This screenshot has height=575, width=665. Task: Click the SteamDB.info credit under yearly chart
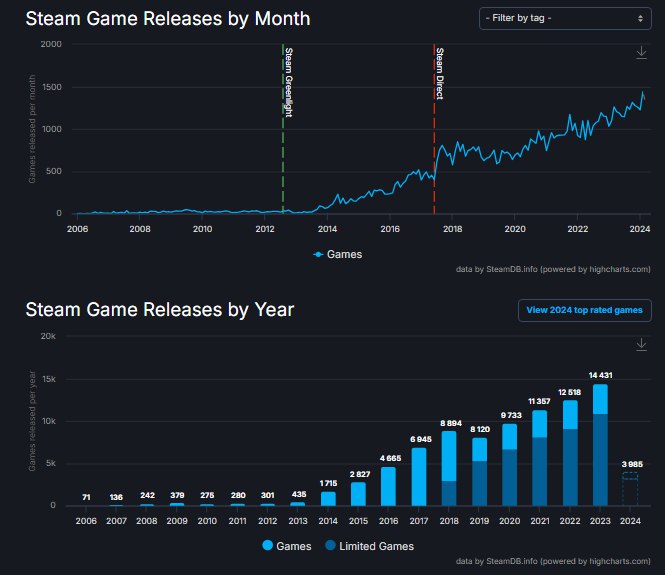[x=553, y=561]
